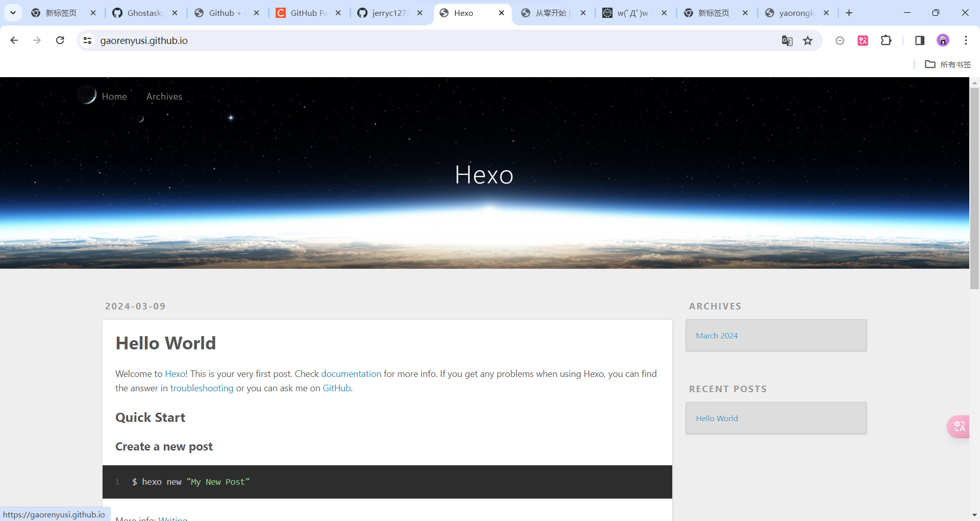Go to Home in site navigation
The image size is (980, 521).
114,96
